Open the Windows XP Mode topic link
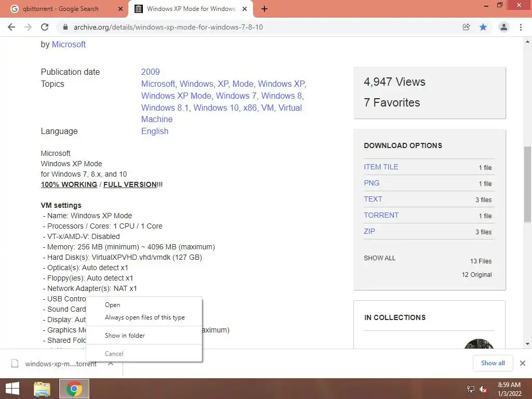Image resolution: width=532 pixels, height=399 pixels. click(176, 96)
